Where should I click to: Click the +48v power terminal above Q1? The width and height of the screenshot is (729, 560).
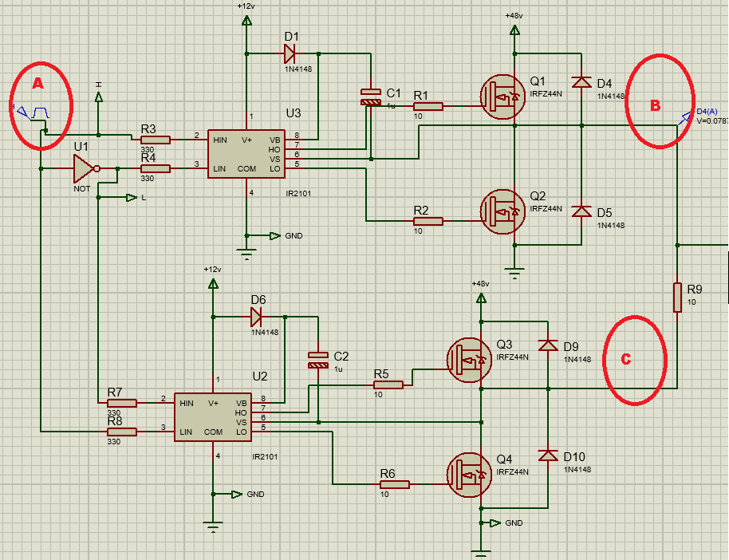[x=514, y=30]
